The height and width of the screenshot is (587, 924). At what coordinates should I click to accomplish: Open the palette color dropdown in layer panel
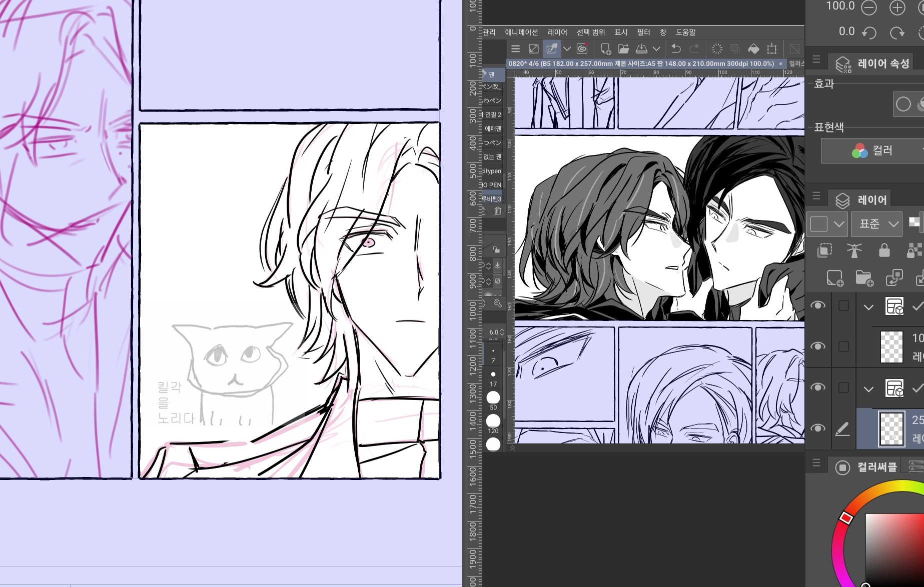[x=827, y=224]
